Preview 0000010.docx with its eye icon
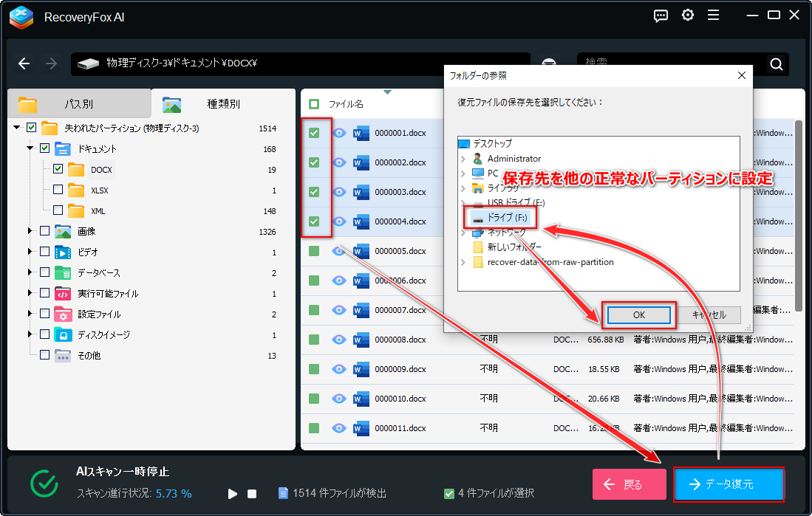Screen dimensions: 812x516 (339, 399)
